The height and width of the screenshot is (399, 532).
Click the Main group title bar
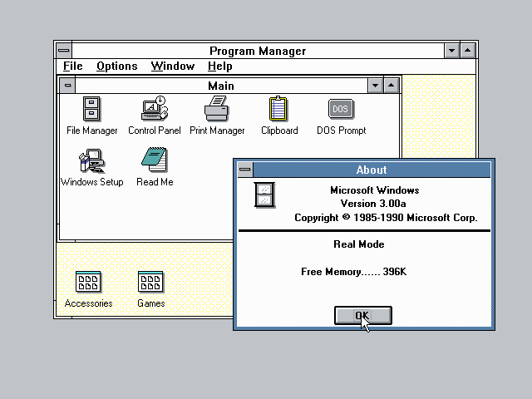(x=220, y=86)
